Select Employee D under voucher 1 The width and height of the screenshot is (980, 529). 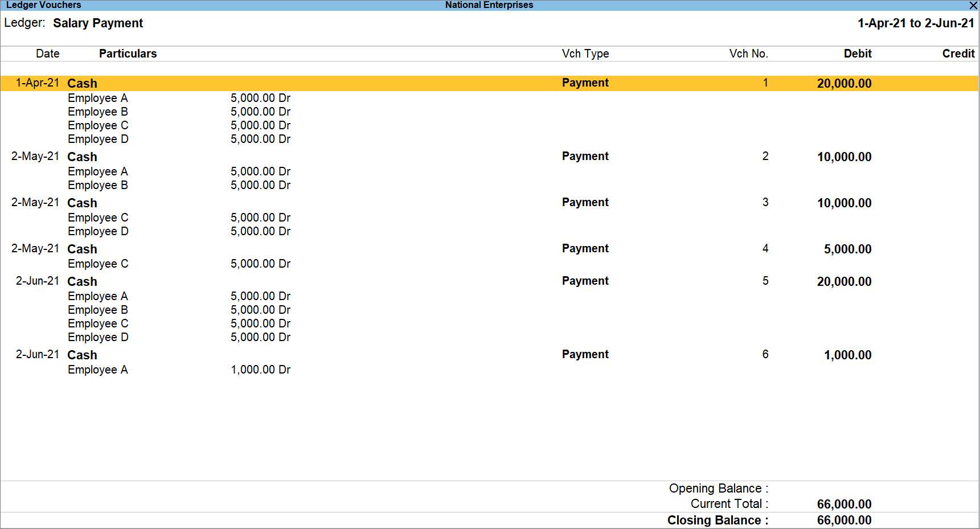point(98,139)
